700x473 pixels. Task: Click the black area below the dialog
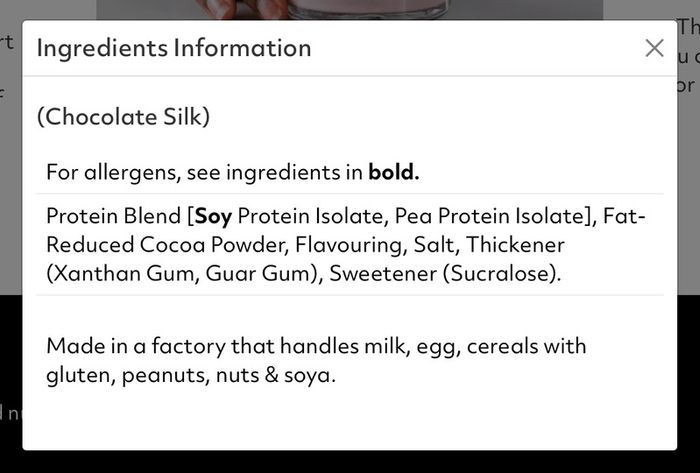click(350, 462)
